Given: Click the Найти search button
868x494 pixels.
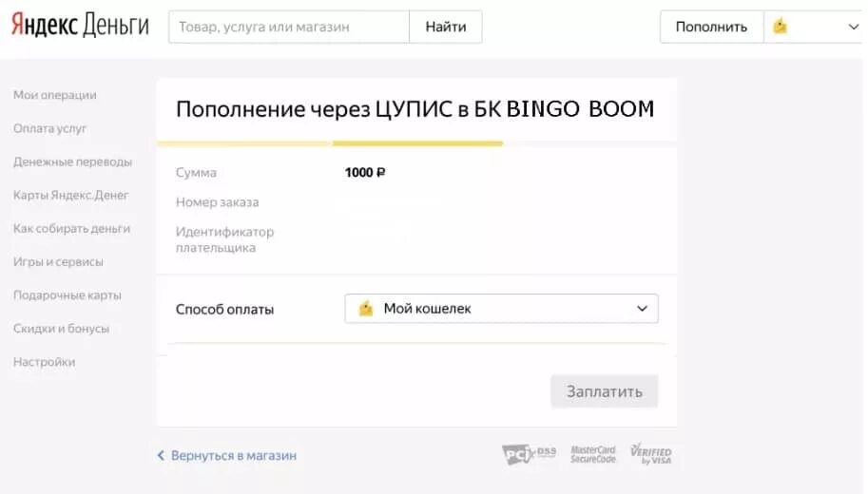Looking at the screenshot, I should 446,27.
